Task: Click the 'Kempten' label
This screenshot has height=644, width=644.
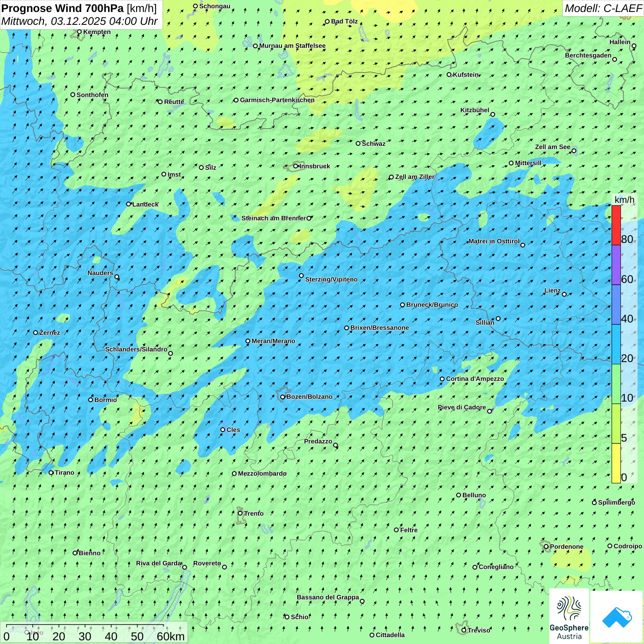Action: tap(97, 32)
